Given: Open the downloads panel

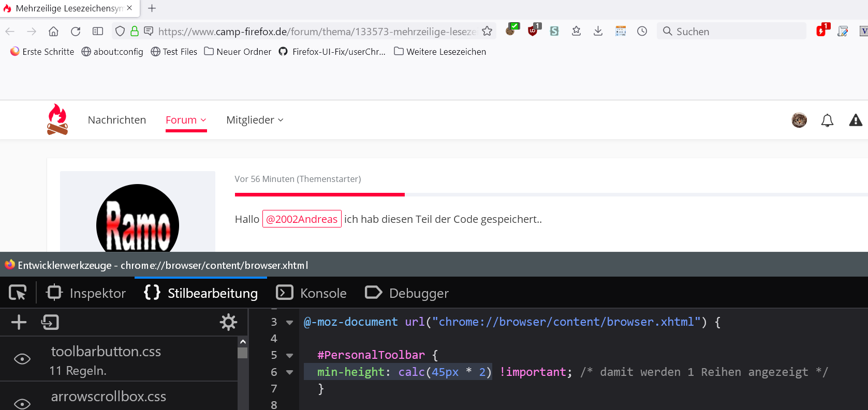Looking at the screenshot, I should coord(598,32).
